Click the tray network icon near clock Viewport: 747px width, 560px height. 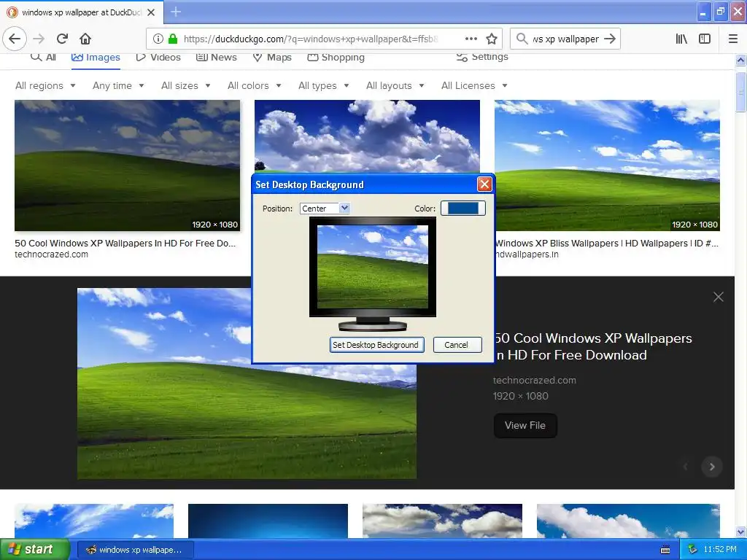[x=693, y=550]
